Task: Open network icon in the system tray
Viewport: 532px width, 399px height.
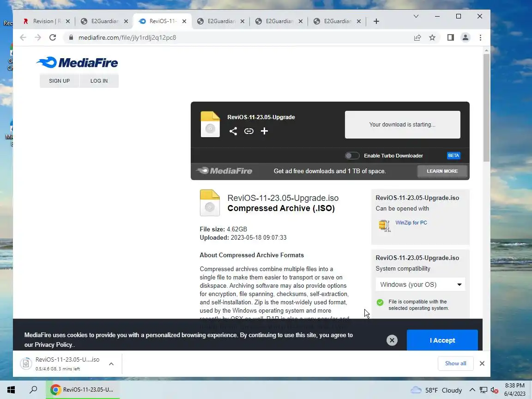Action: [x=484, y=390]
